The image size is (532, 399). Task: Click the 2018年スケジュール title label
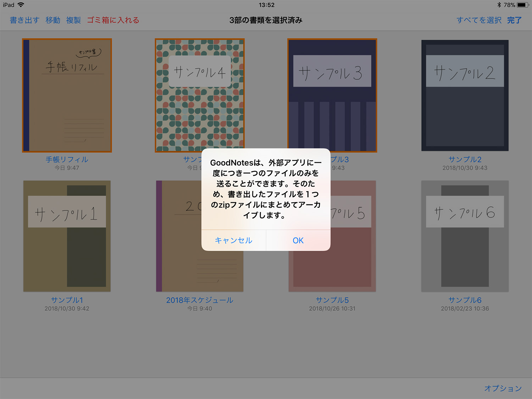(200, 300)
